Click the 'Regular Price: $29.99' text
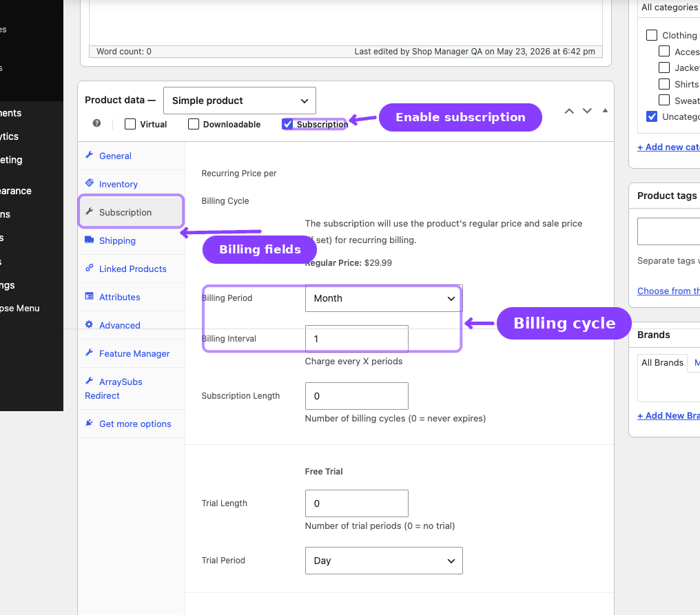 tap(348, 263)
